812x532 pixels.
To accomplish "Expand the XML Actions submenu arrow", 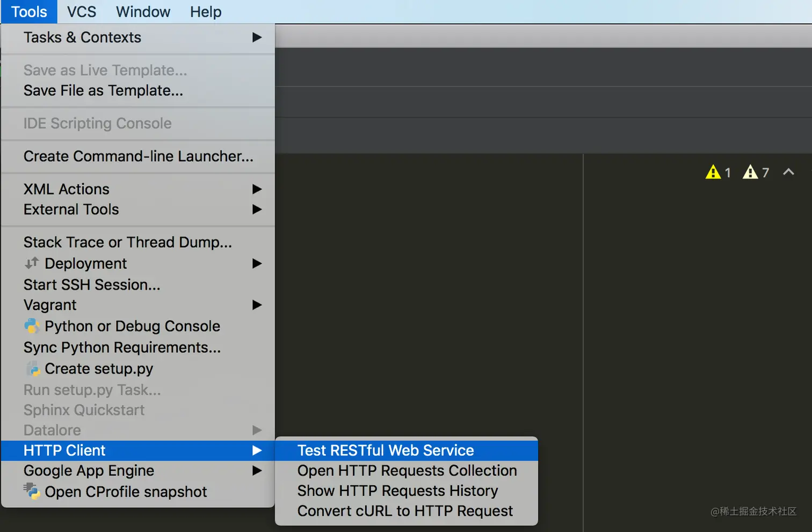I will click(257, 189).
